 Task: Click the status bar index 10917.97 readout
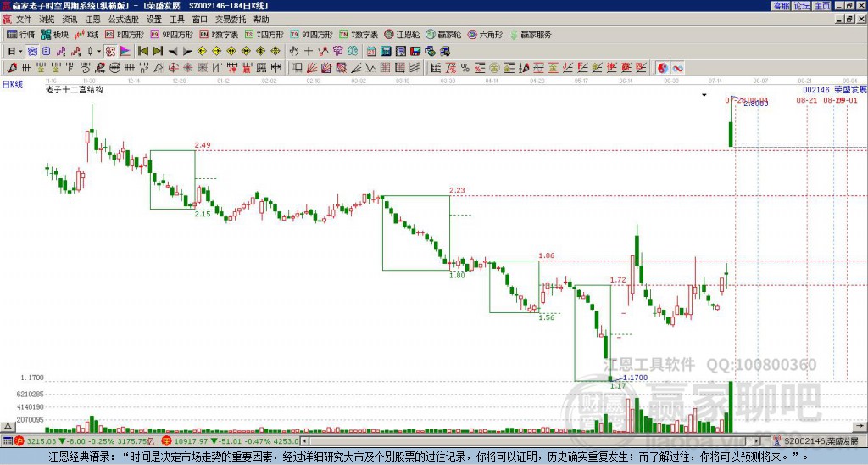(189, 441)
